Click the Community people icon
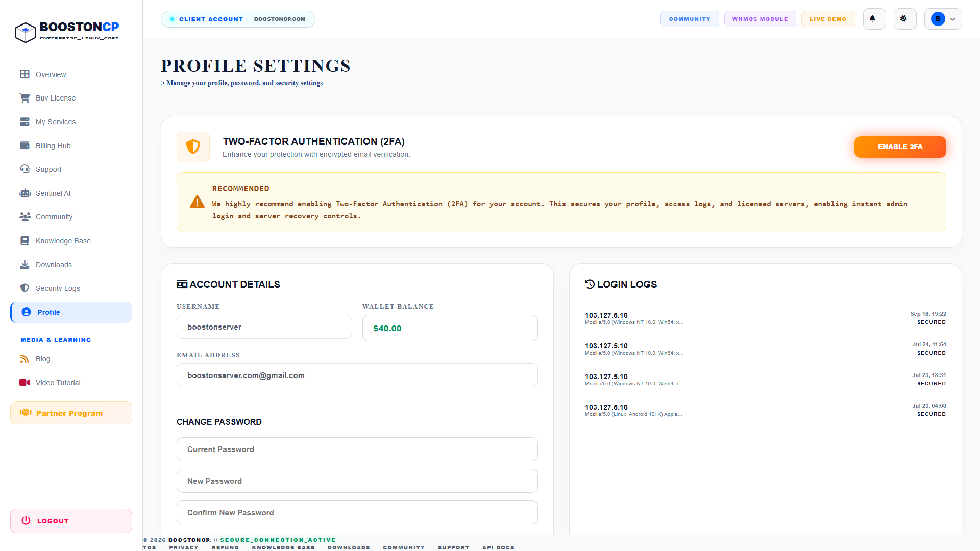The width and height of the screenshot is (980, 551). (24, 217)
